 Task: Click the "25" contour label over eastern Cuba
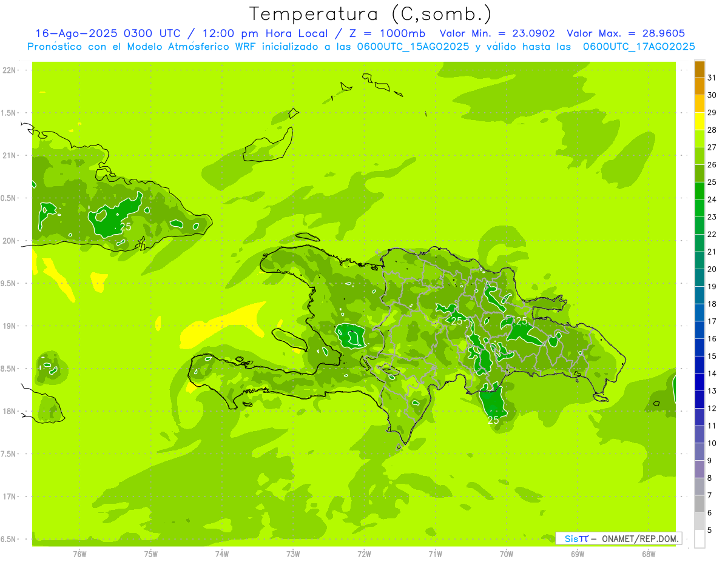126,226
